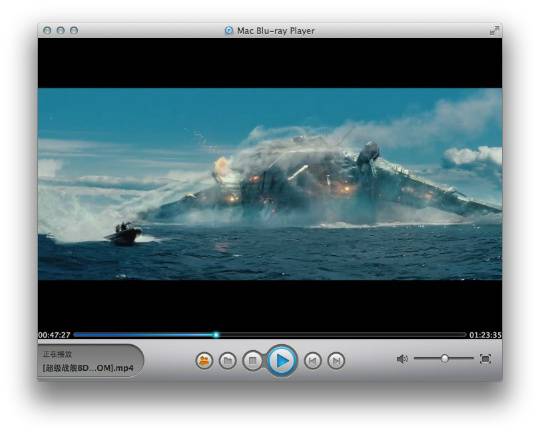Image resolution: width=540 pixels, height=434 pixels.
Task: Skip to the next chapter
Action: coord(336,361)
